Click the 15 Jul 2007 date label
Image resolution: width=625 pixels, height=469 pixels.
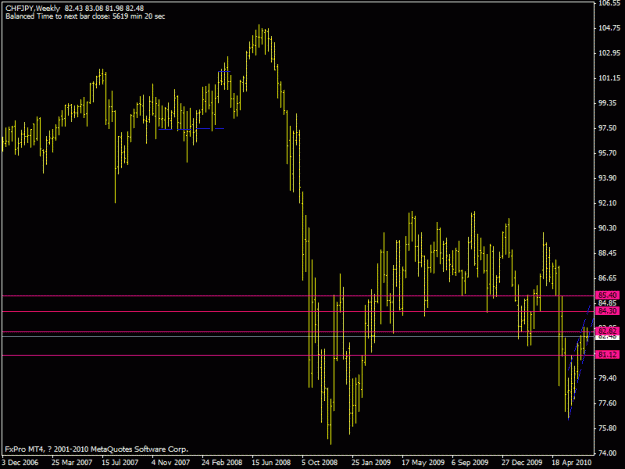pyautogui.click(x=120, y=462)
